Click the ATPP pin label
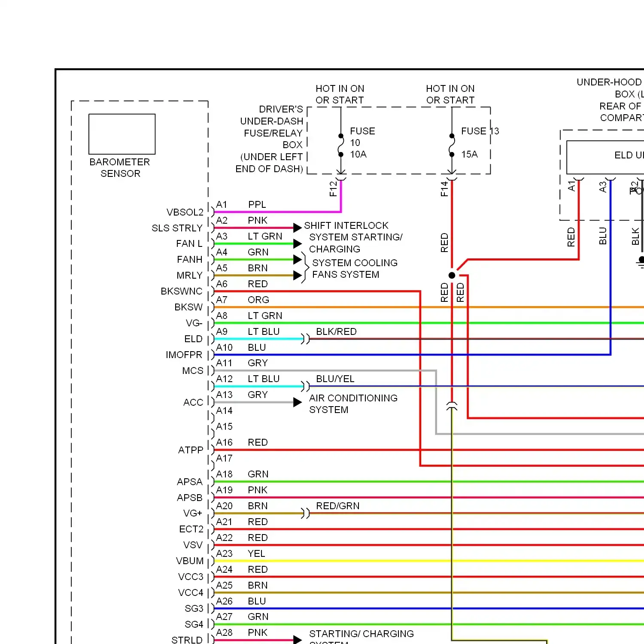This screenshot has width=644, height=644. (x=191, y=450)
